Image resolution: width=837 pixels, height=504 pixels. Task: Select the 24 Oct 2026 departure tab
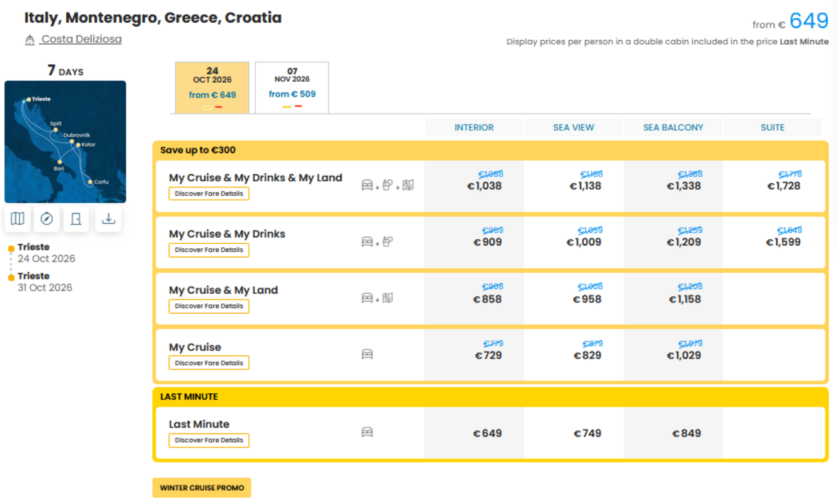[x=212, y=88]
